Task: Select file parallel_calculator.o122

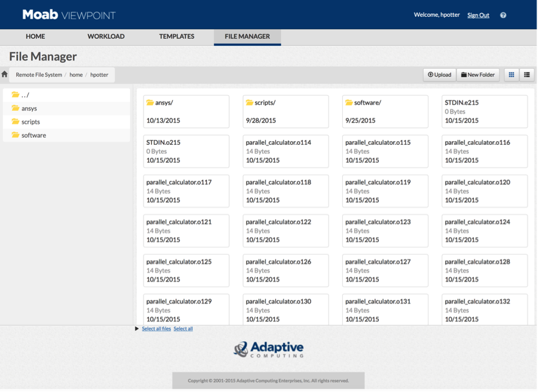Action: tap(286, 231)
